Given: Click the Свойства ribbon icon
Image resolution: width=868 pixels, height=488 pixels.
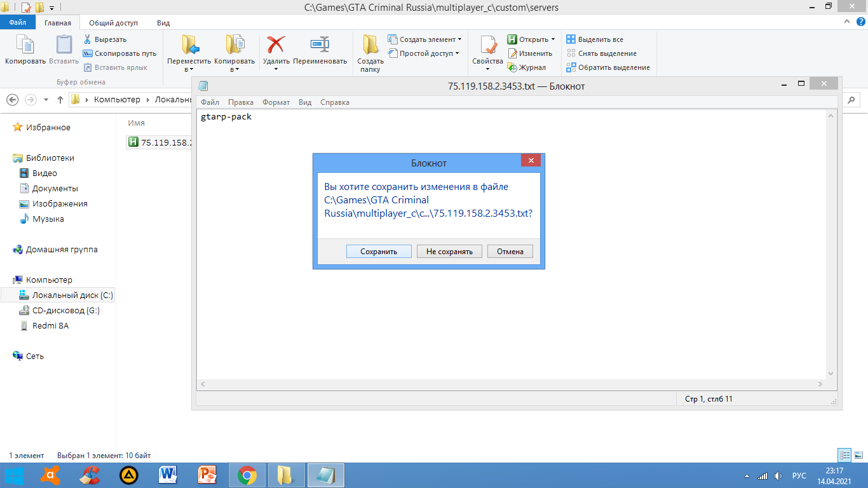Looking at the screenshot, I should 487,46.
